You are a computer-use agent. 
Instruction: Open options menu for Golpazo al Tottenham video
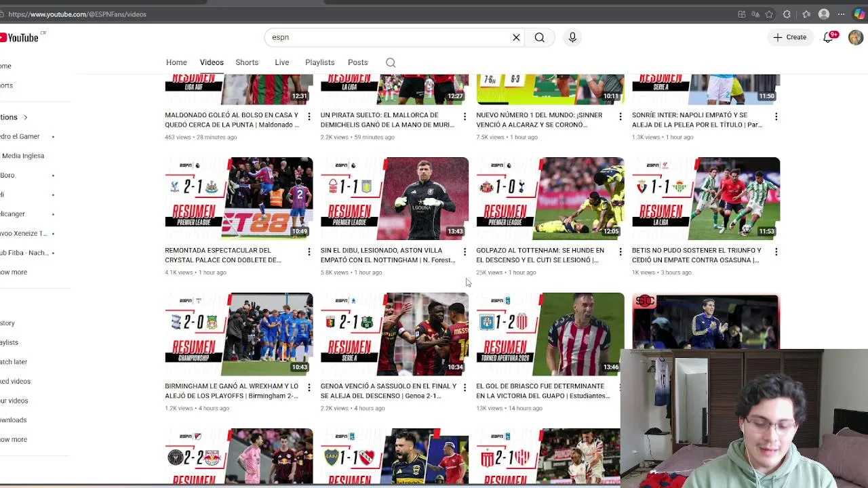620,252
